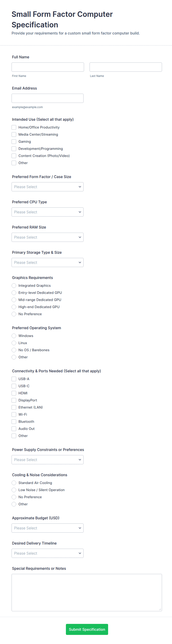Focus the Email Address field
Image resolution: width=172 pixels, height=644 pixels.
click(48, 98)
